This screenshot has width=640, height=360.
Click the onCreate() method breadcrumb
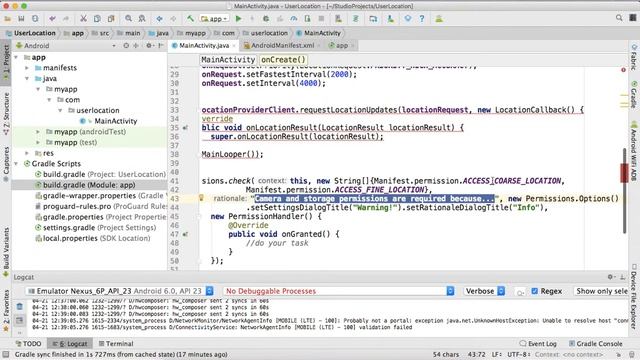(x=283, y=60)
